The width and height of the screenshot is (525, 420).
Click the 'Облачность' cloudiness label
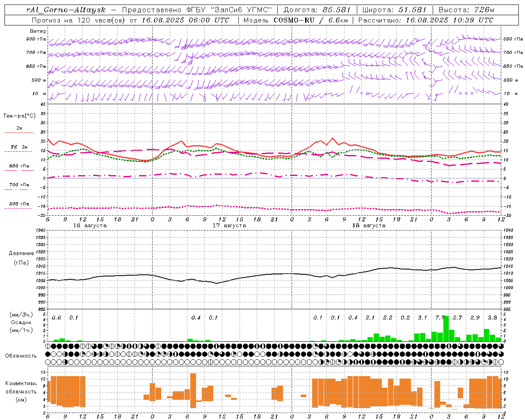pos(21,356)
